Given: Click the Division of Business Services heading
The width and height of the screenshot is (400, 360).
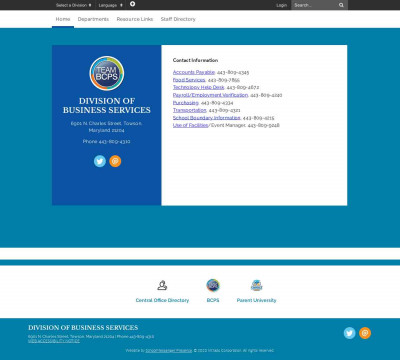Looking at the screenshot, I should [107, 105].
